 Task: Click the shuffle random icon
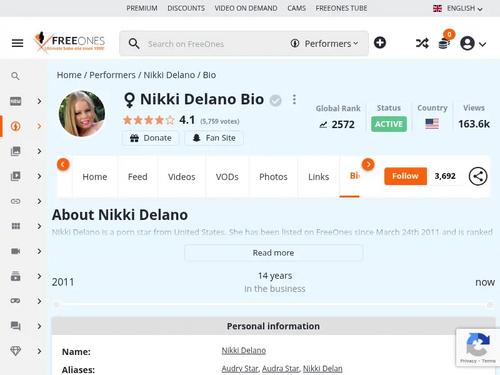click(422, 43)
